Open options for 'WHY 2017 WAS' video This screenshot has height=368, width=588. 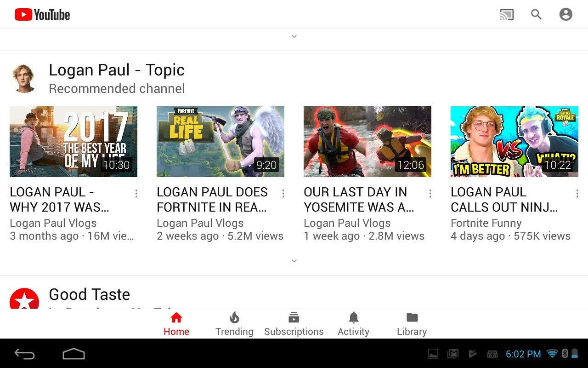[x=136, y=194]
